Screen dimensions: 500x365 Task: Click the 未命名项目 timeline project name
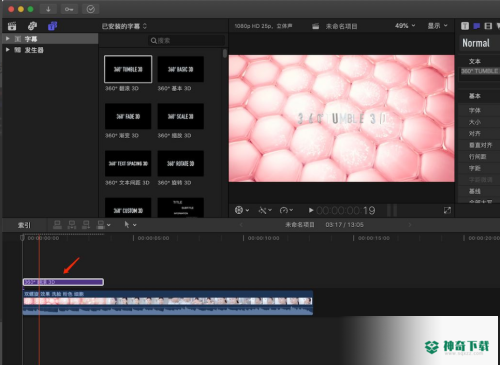pyautogui.click(x=300, y=225)
